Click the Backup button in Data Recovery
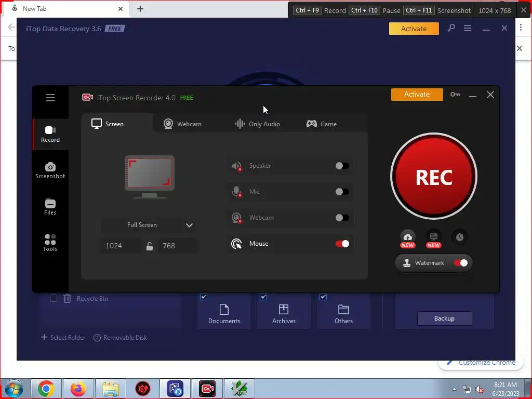Viewport: 532px width, 399px height. pyautogui.click(x=445, y=318)
